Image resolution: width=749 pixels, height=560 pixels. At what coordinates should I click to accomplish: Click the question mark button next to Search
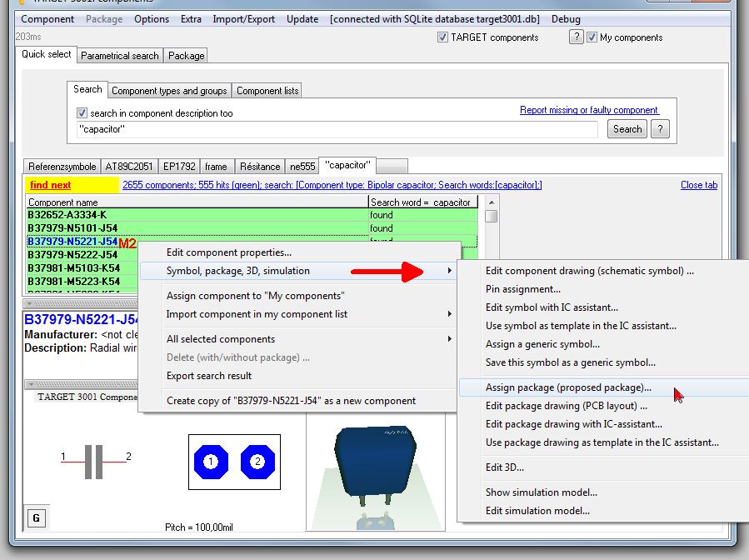coord(660,129)
